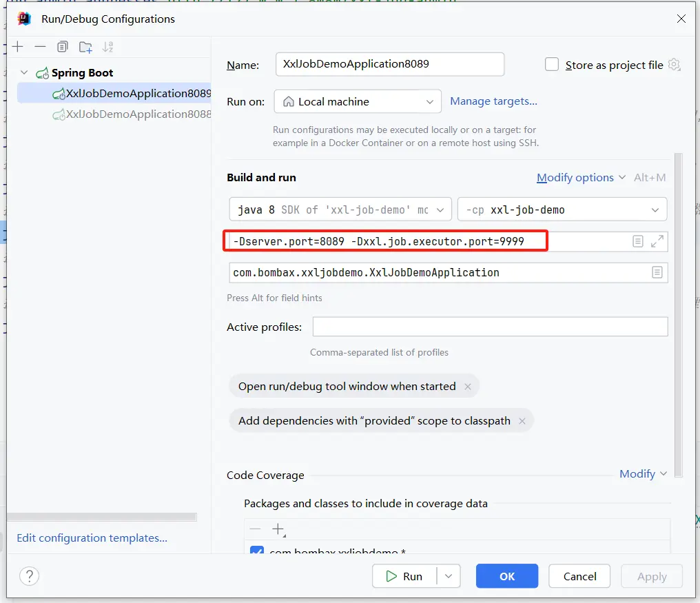Screen dimensions: 700x603
Task: Expand the VM options field with the arrows icon
Action: click(x=657, y=241)
